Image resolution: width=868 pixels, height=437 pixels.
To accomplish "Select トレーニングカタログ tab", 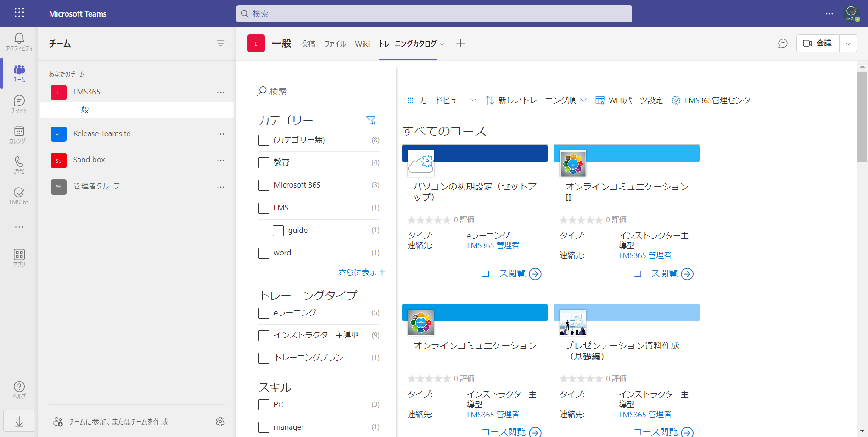I will pyautogui.click(x=407, y=44).
